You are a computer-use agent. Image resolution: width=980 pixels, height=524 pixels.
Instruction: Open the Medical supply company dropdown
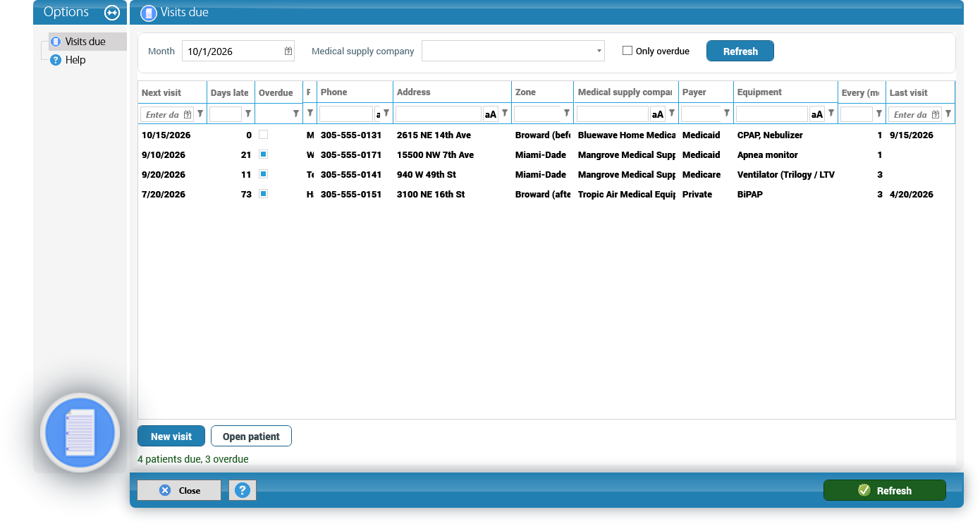click(x=599, y=51)
